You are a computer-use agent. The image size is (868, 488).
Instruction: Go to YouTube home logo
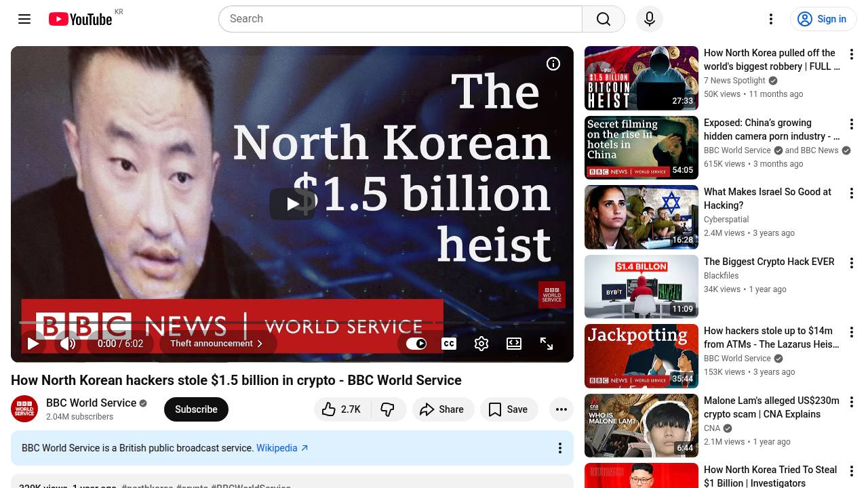pos(80,19)
